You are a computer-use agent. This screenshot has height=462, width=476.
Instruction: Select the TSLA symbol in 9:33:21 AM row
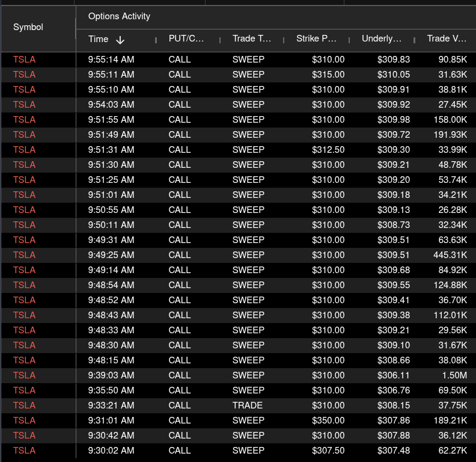click(x=24, y=405)
